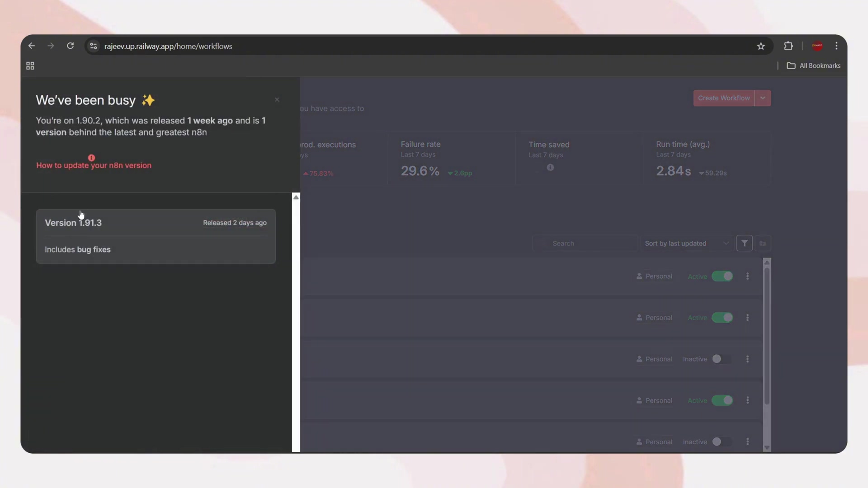This screenshot has height=488, width=868.
Task: Click the Time saved info icon
Action: coord(550,168)
